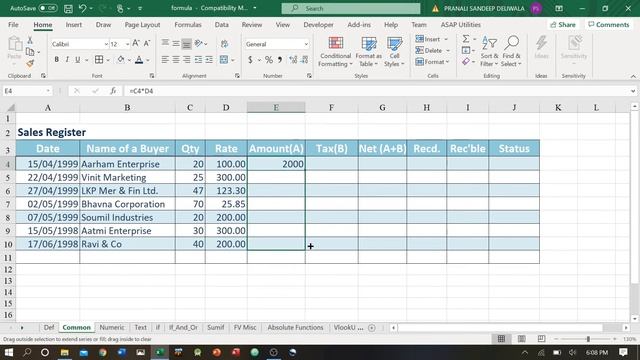Expand the formula bar chevron
The height and width of the screenshot is (360, 640).
pos(633,91)
